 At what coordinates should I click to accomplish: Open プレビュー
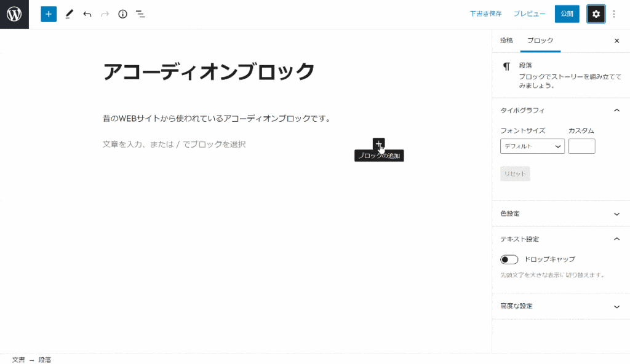(x=529, y=14)
